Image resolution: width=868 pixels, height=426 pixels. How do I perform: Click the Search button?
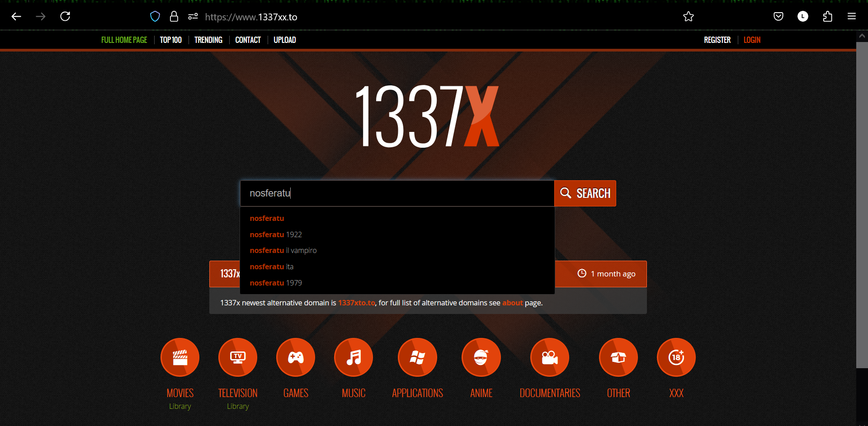click(585, 193)
